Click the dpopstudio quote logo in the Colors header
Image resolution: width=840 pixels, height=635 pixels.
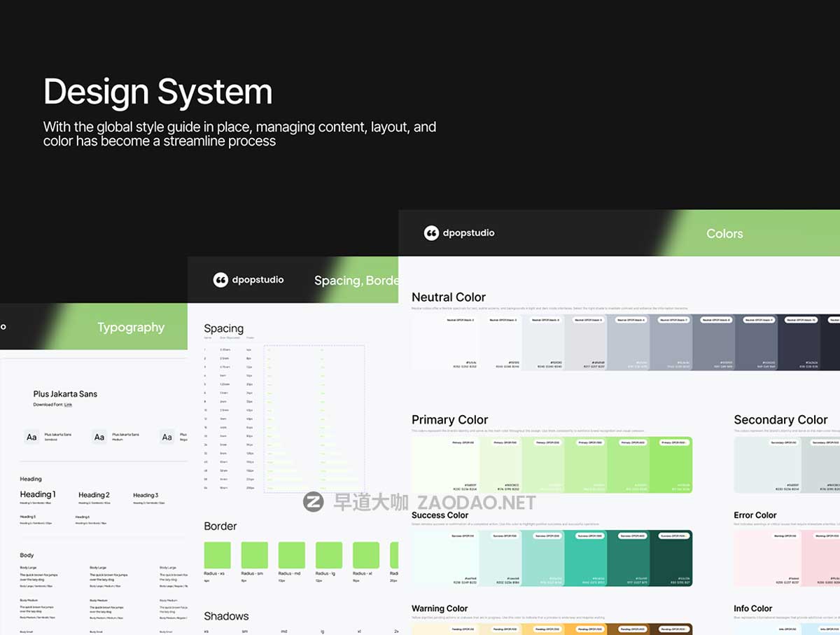(432, 233)
